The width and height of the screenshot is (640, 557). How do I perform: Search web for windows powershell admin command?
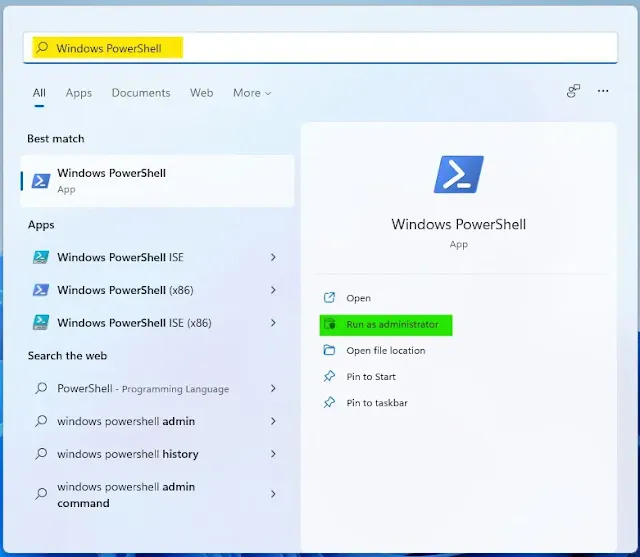[x=157, y=495]
